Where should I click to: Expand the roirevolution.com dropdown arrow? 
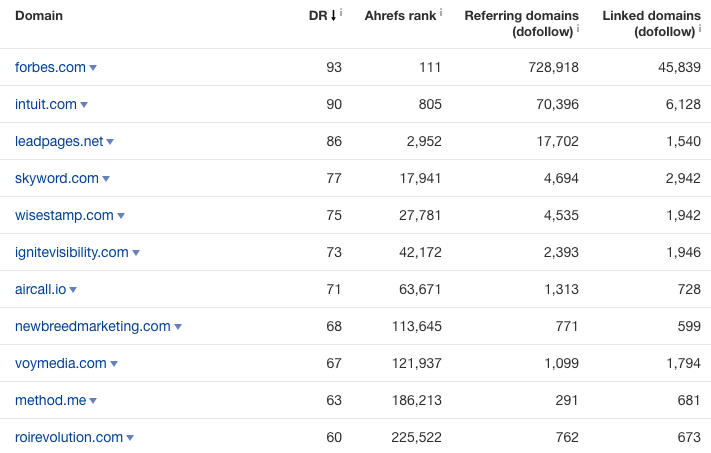[130, 438]
